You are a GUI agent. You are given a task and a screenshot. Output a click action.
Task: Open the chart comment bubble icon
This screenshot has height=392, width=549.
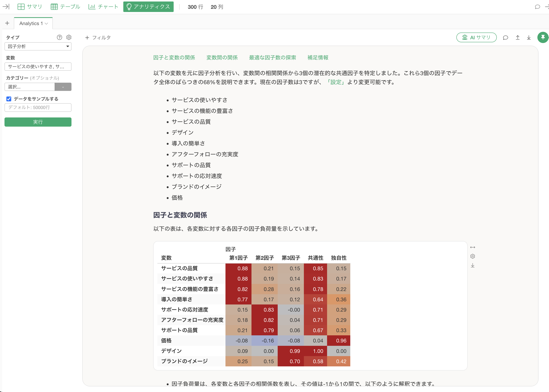pos(506,37)
